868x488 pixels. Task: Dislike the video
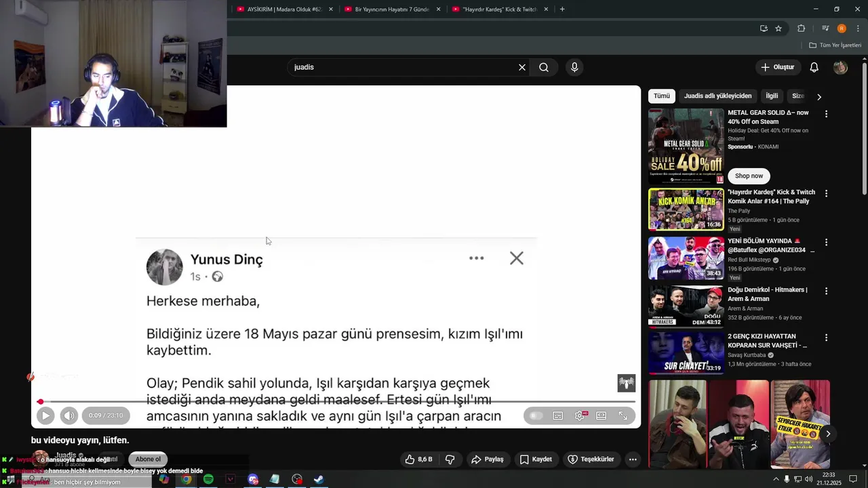pyautogui.click(x=450, y=460)
